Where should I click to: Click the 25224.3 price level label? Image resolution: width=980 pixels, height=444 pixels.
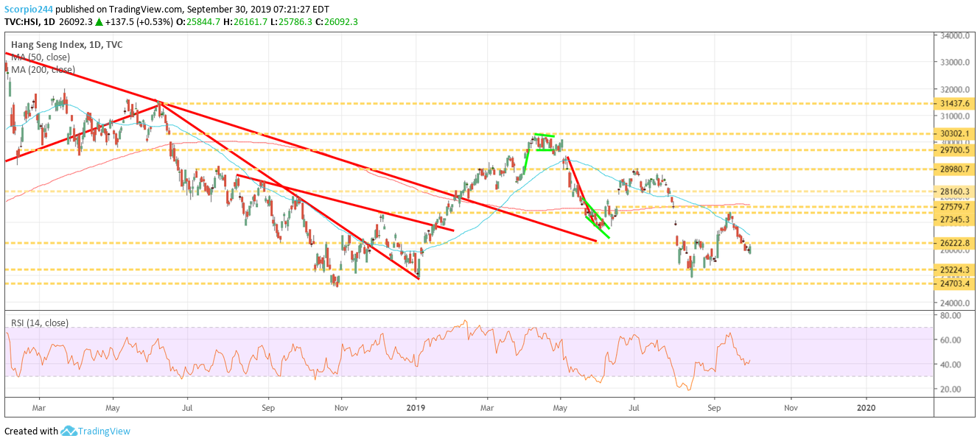(953, 269)
